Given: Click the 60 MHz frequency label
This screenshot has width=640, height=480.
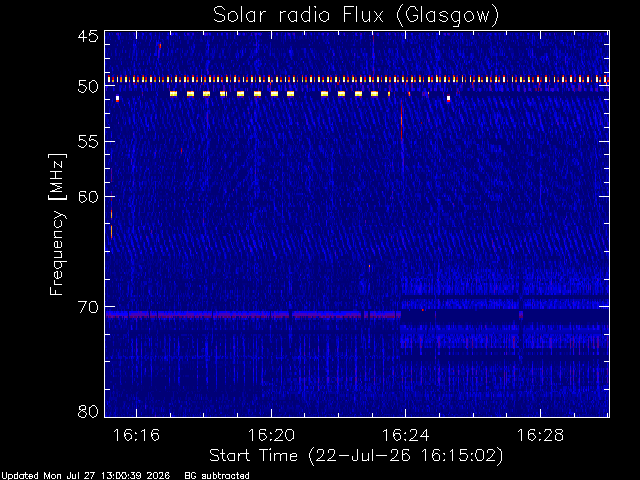Looking at the screenshot, I should pyautogui.click(x=88, y=197).
